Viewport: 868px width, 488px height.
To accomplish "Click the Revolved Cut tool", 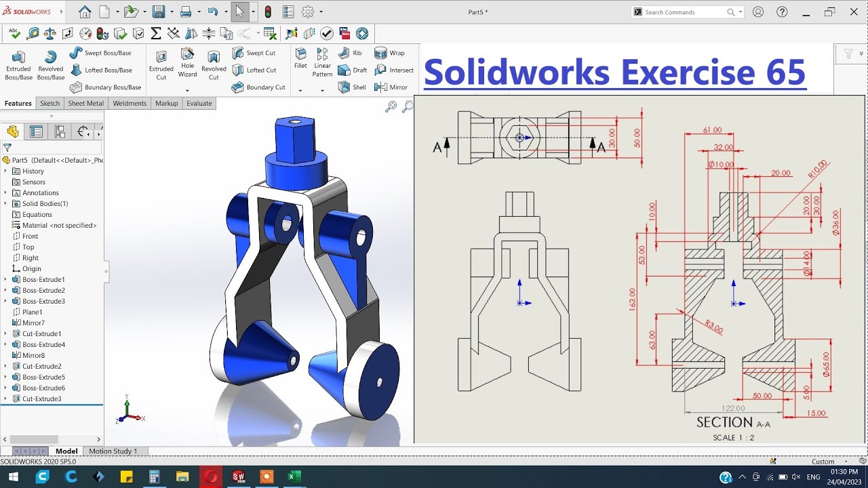I will pyautogui.click(x=214, y=65).
